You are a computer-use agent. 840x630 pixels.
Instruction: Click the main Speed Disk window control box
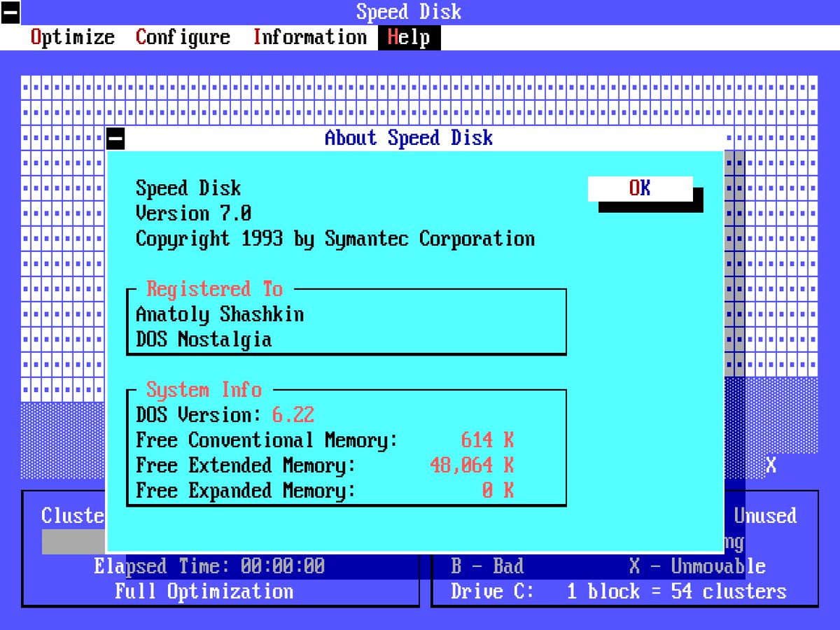10,12
